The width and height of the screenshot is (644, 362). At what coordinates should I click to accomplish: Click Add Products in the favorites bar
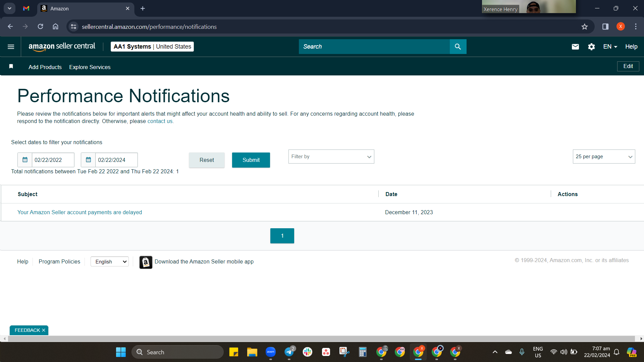click(x=45, y=67)
